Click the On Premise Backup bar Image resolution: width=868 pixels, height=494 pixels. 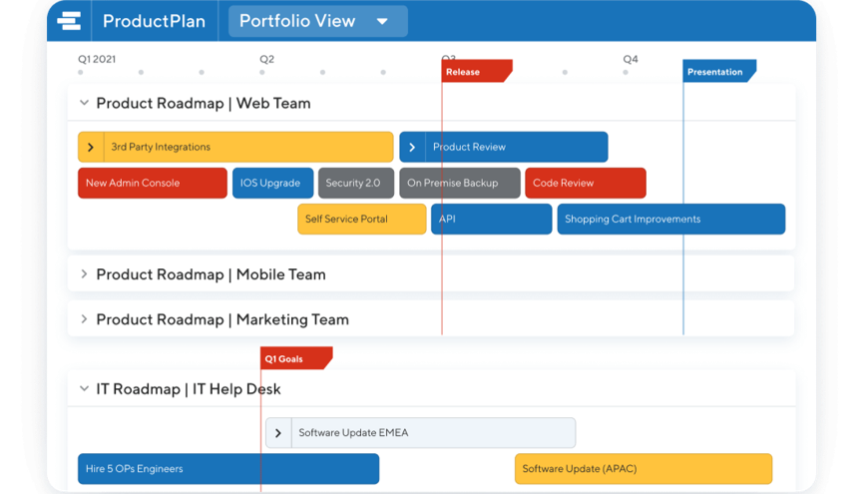pos(460,184)
